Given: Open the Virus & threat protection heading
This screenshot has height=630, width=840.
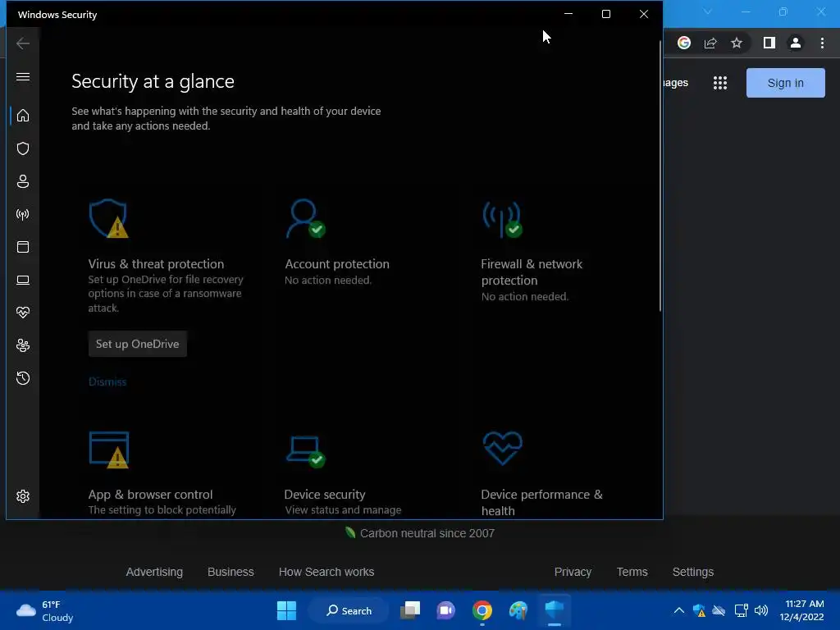Looking at the screenshot, I should (x=156, y=264).
